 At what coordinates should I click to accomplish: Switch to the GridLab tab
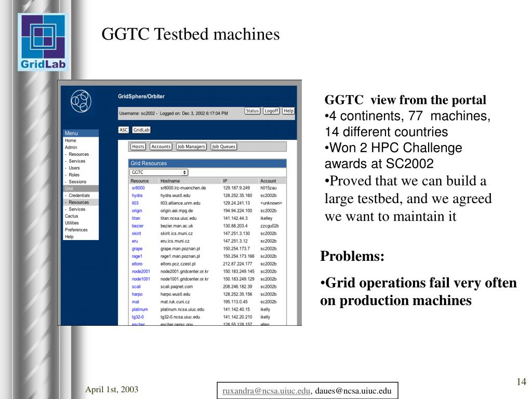click(141, 130)
